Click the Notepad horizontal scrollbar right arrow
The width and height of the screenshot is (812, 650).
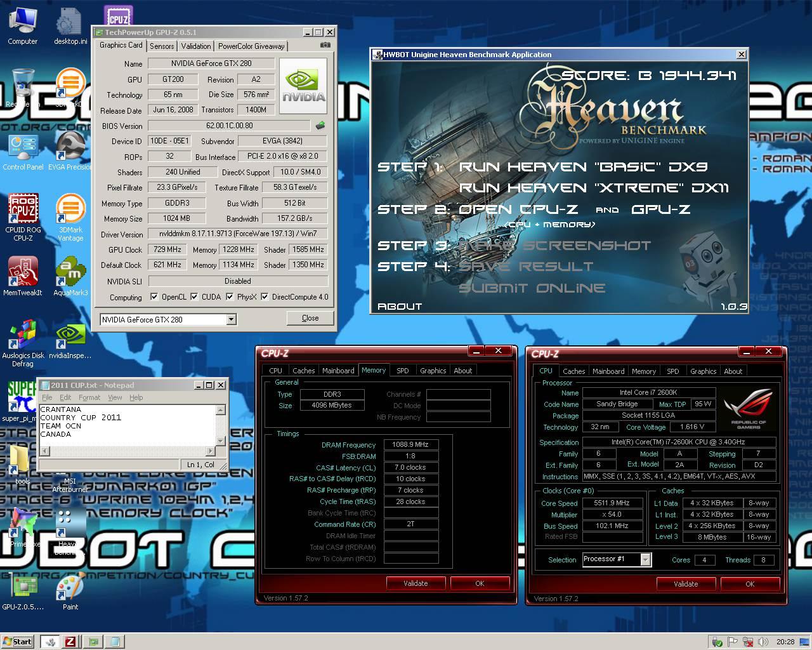point(211,451)
